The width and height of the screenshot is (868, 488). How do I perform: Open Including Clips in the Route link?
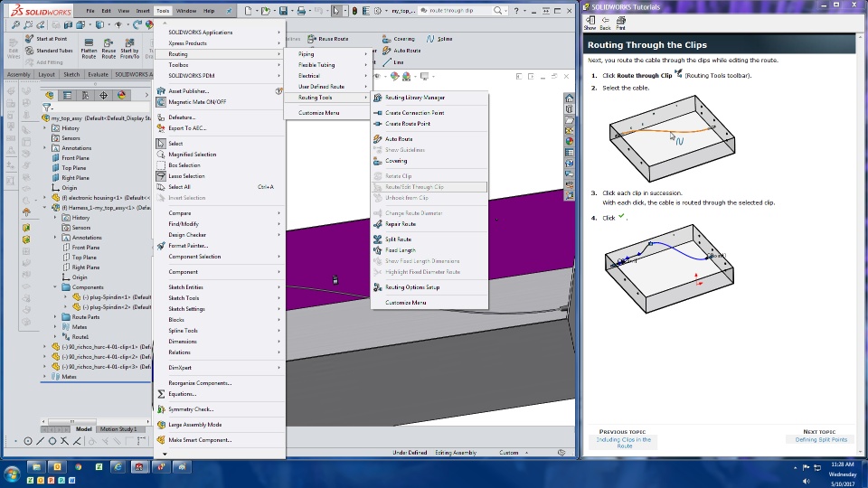pyautogui.click(x=623, y=443)
